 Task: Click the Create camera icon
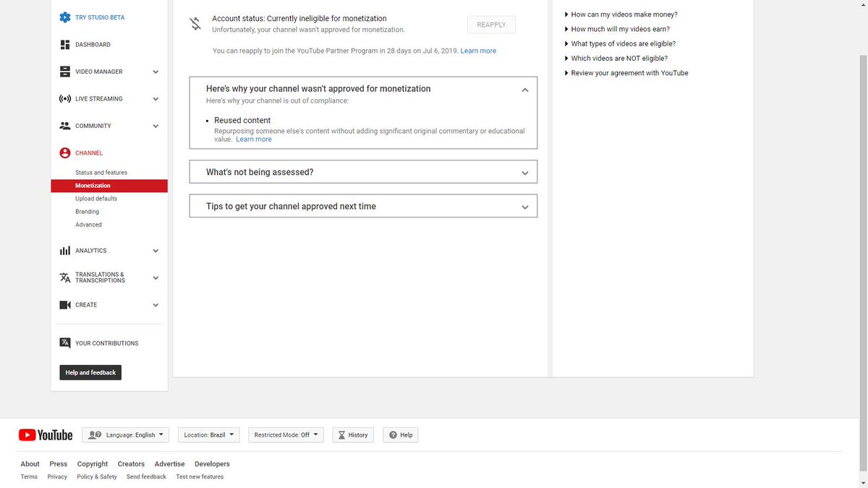tap(65, 305)
